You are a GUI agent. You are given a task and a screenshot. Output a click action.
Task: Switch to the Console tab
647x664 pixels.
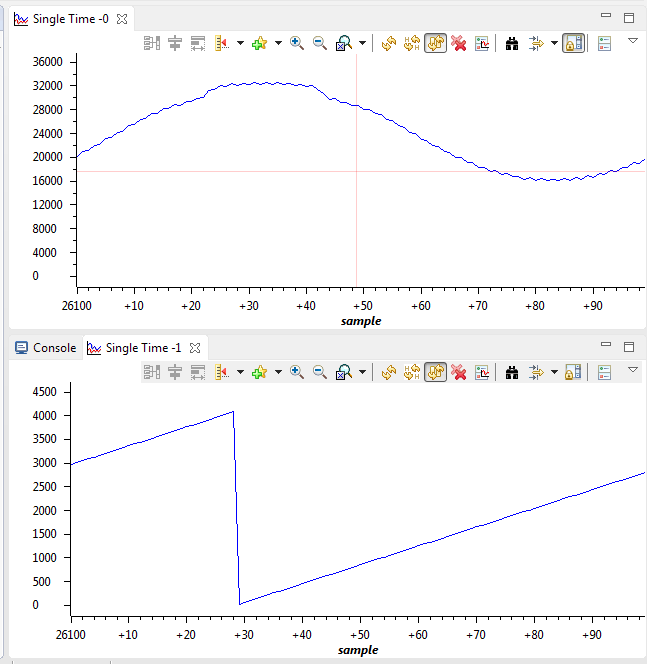46,348
